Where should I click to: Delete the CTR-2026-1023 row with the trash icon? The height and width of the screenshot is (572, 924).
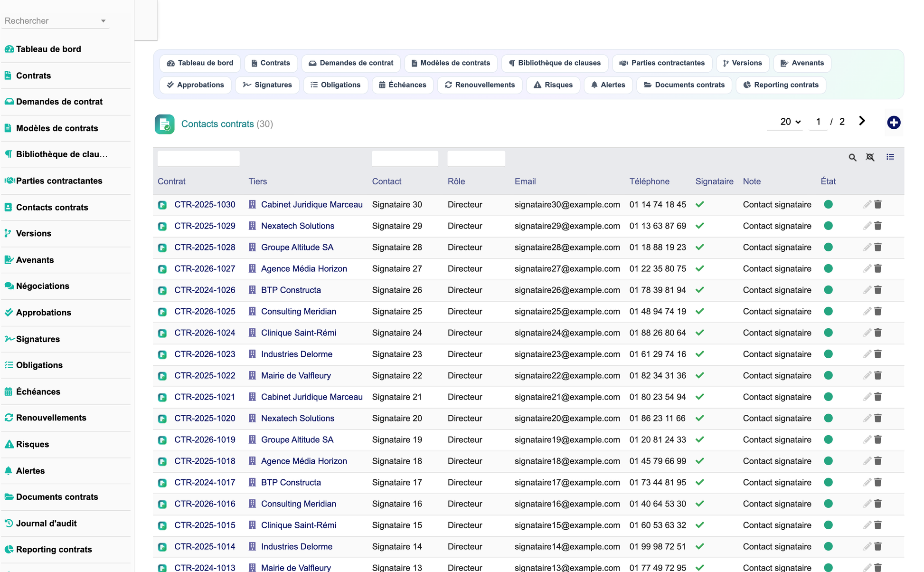[x=878, y=354]
